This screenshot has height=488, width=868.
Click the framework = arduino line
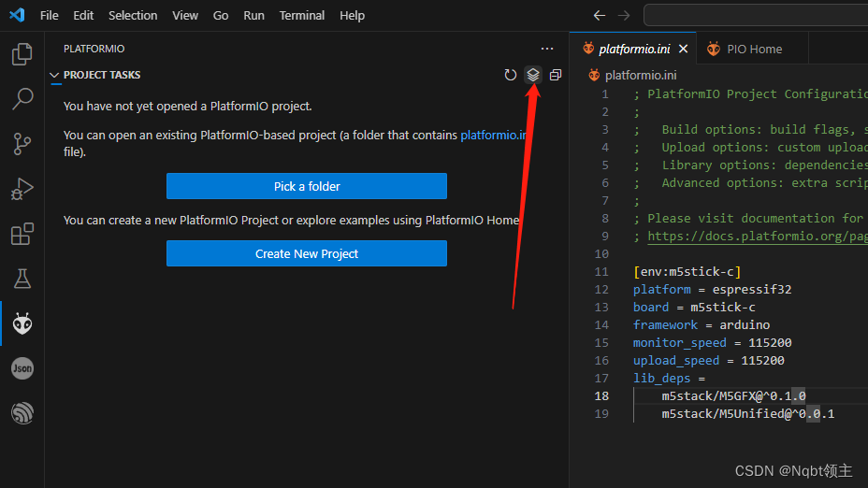[x=702, y=324]
